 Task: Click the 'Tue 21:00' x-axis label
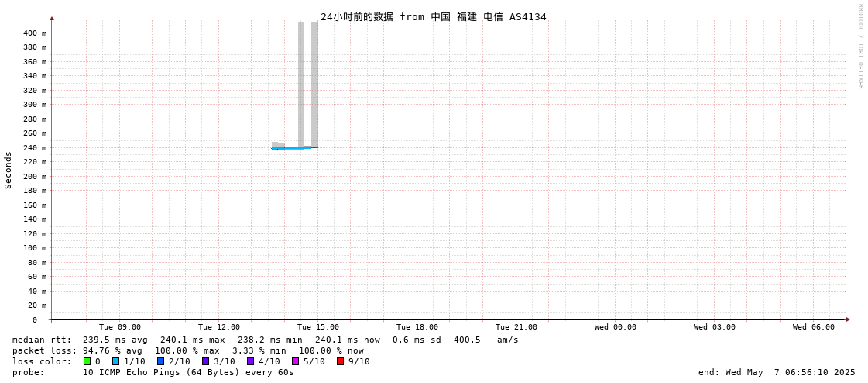click(x=516, y=327)
